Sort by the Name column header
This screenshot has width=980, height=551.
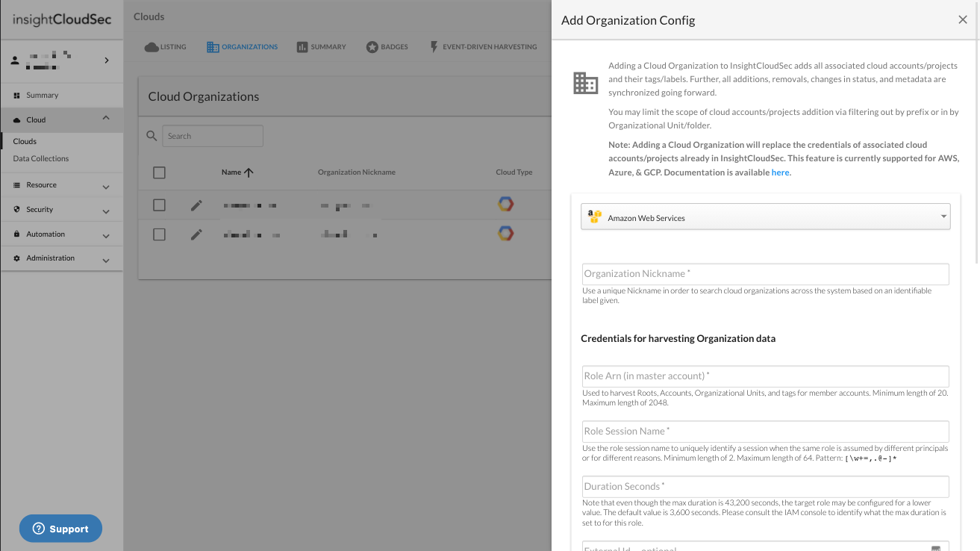tap(231, 172)
